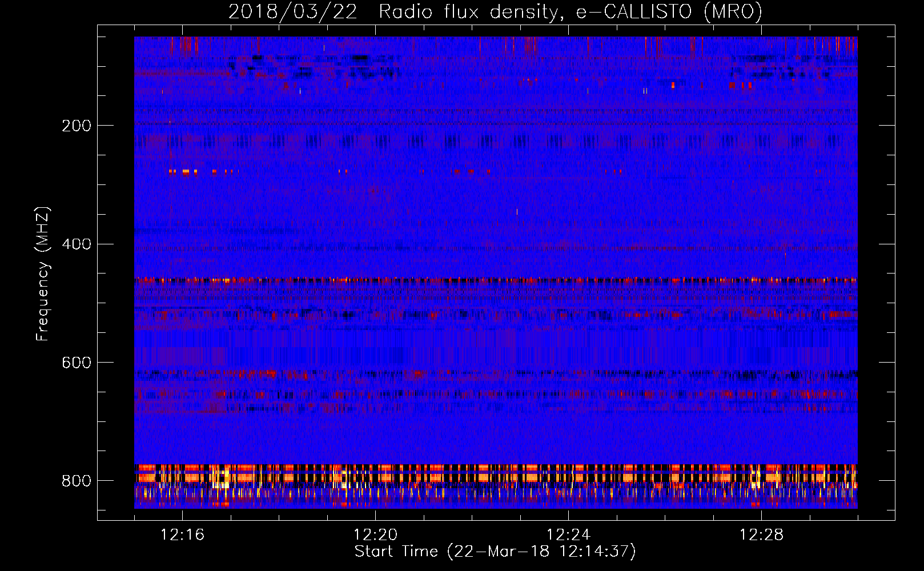The width and height of the screenshot is (924, 571).
Task: Click the 'Frequency (MHZ)' axis label
Action: (43, 274)
